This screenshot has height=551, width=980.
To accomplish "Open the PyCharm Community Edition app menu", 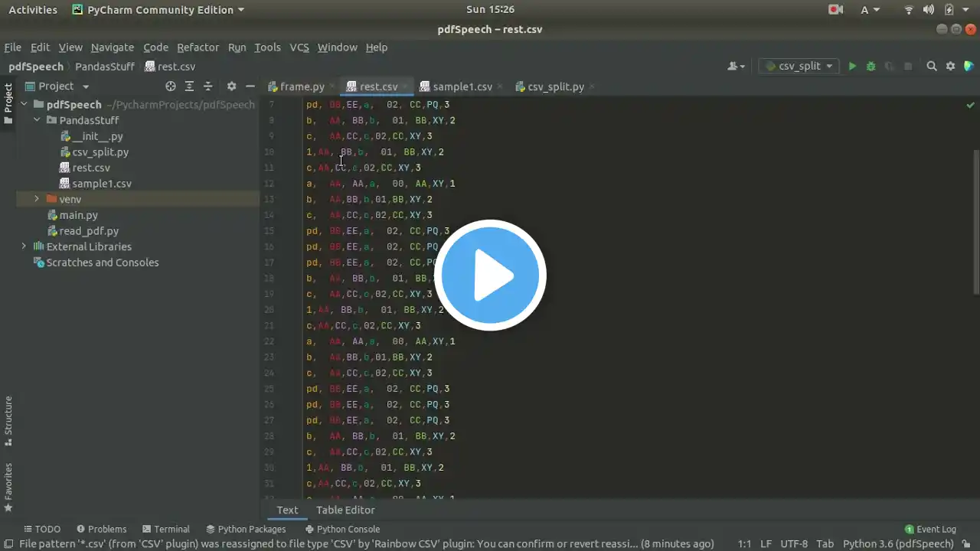I will (x=158, y=10).
